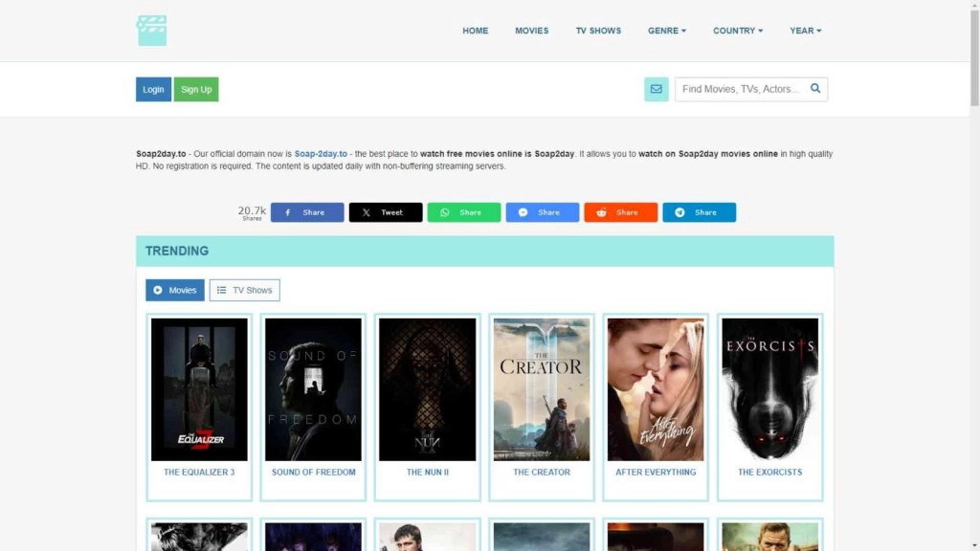Image resolution: width=980 pixels, height=551 pixels.
Task: Share the page on Reddit
Action: (620, 212)
